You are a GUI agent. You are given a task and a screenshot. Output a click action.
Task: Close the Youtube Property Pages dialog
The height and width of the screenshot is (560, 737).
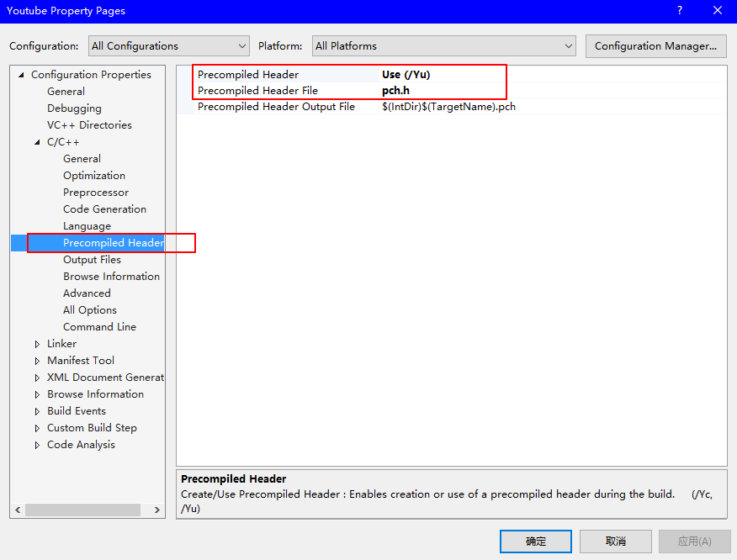[718, 10]
